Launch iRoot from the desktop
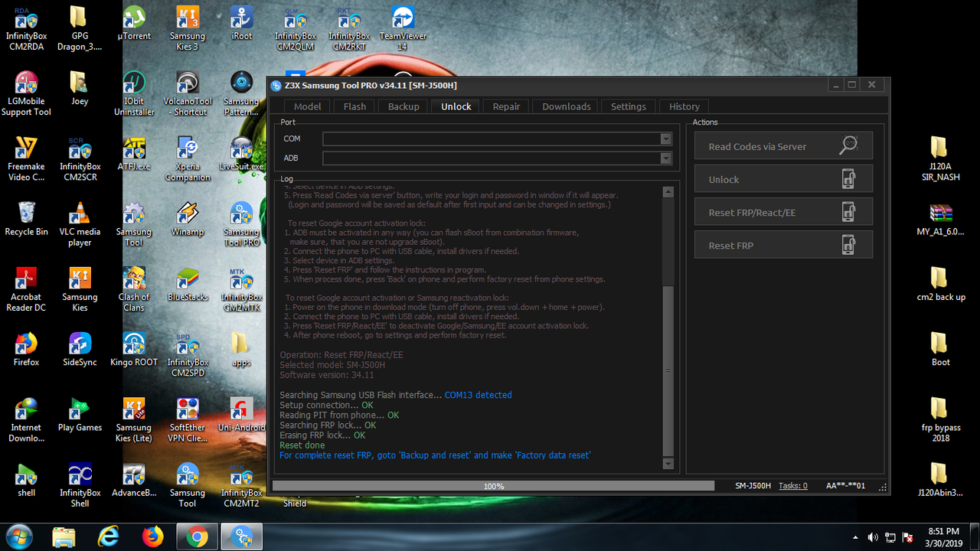This screenshot has height=551, width=980. tap(241, 24)
